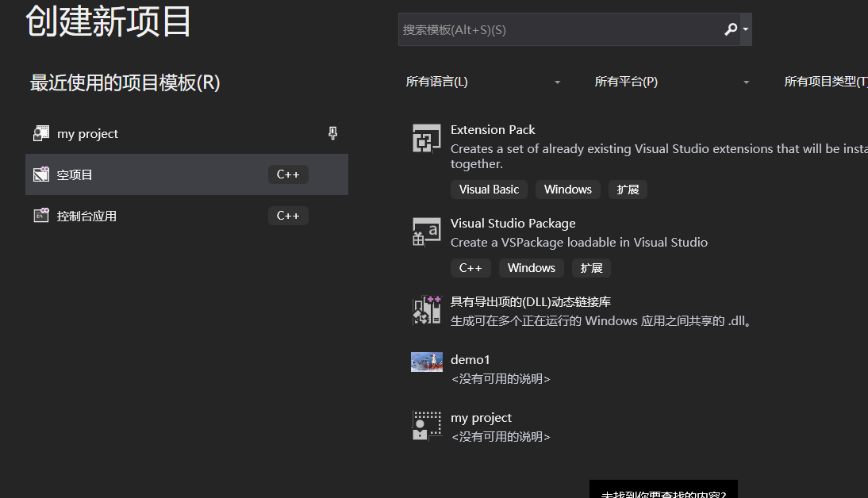This screenshot has height=498, width=868.
Task: Click the 'Create a VSPackage loadable' description
Action: coord(579,243)
